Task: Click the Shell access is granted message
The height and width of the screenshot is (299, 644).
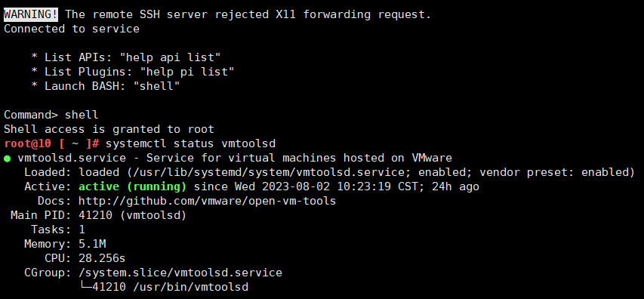Action: 109,129
